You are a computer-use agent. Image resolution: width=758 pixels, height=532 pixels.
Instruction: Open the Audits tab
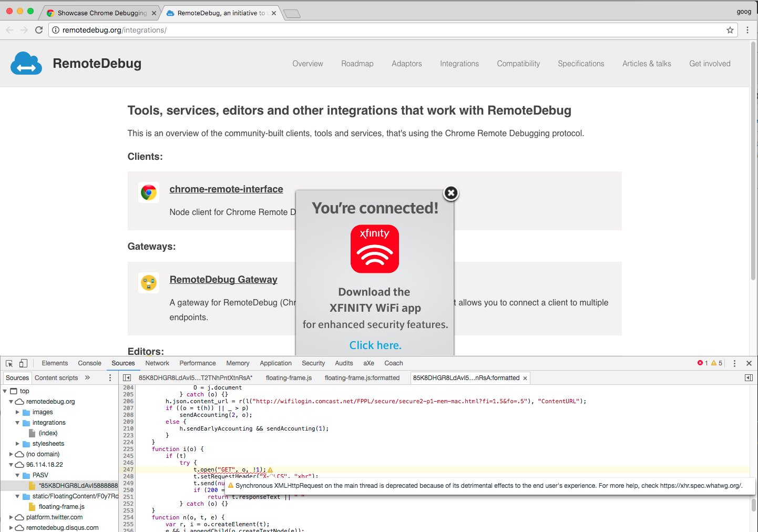[x=344, y=363]
